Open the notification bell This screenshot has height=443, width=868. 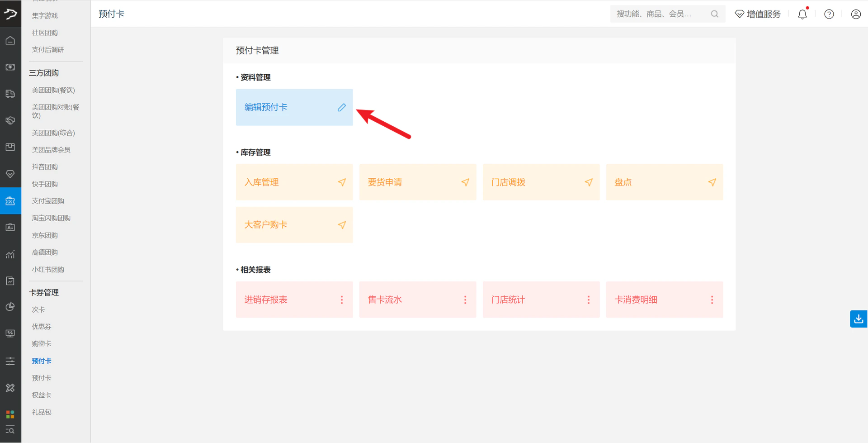tap(802, 14)
